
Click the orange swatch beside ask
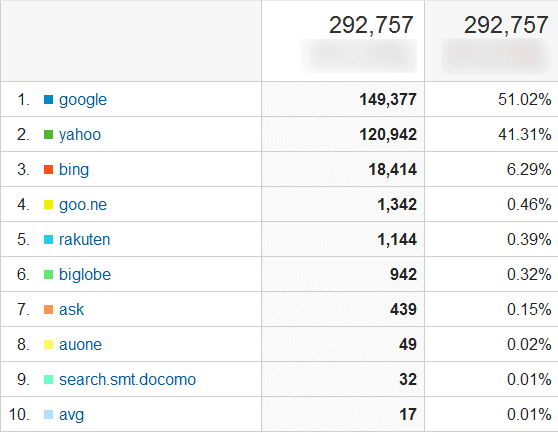pos(48,310)
